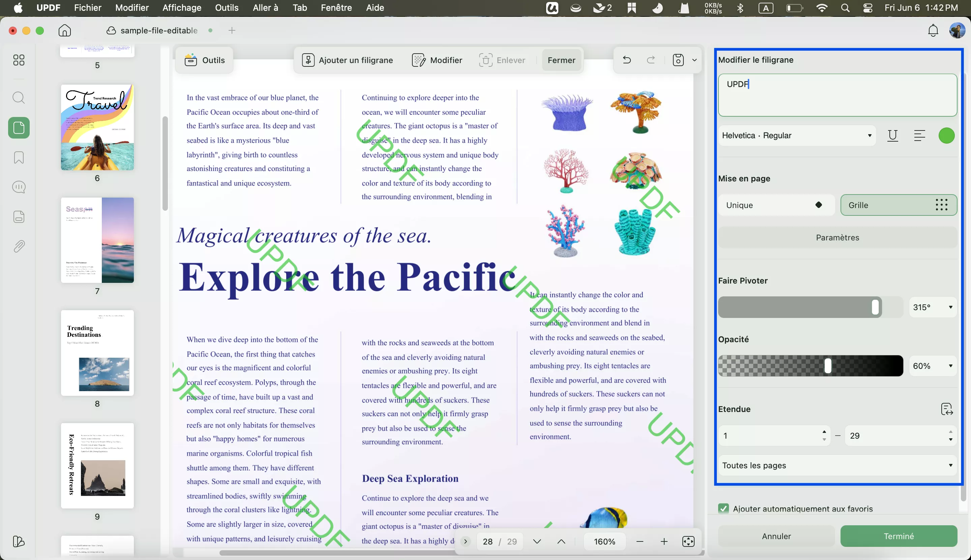Screen dimensions: 971x560
Task: Open the Fichier menu
Action: click(88, 8)
